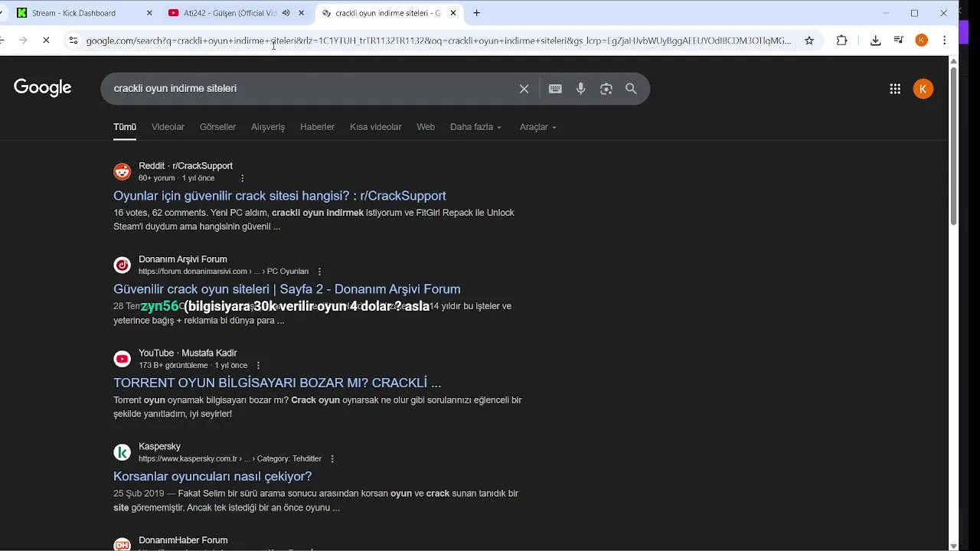Open the on-screen keyboard icon in search bar
Viewport: 980px width, 551px height.
pyautogui.click(x=555, y=89)
